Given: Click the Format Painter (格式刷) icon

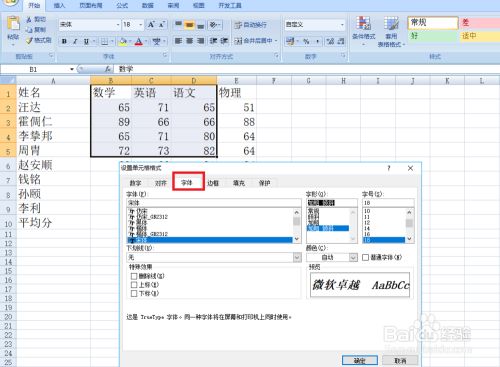Looking at the screenshot, I should pos(29,40).
